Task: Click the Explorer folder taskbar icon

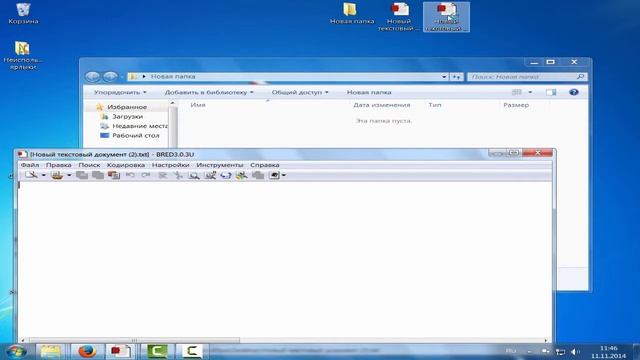Action: point(51,351)
